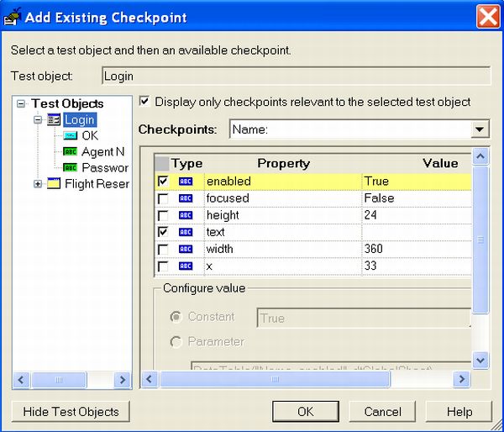Image resolution: width=504 pixels, height=432 pixels.
Task: Open the Checkpoints Name dropdown
Action: (480, 129)
